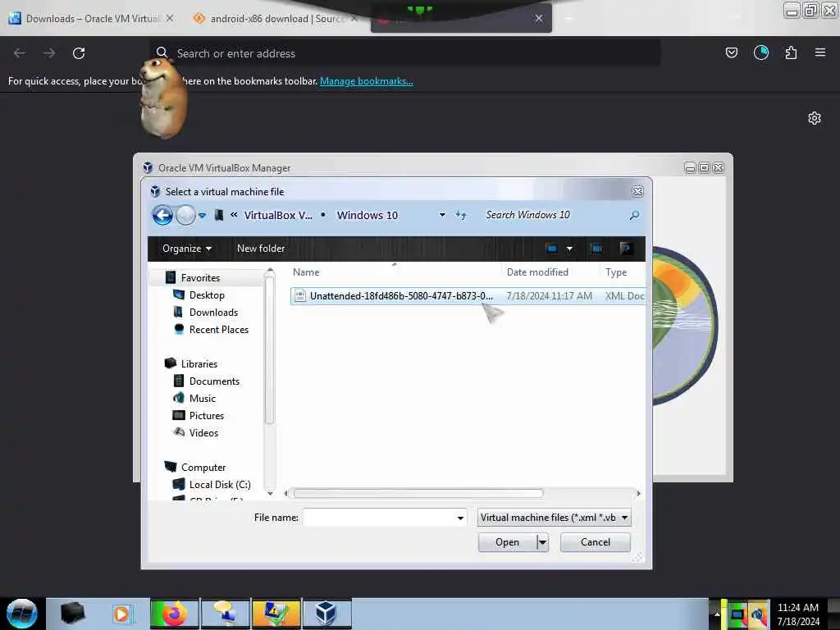This screenshot has width=840, height=630.
Task: Open the view options dropdown arrow
Action: coord(569,249)
